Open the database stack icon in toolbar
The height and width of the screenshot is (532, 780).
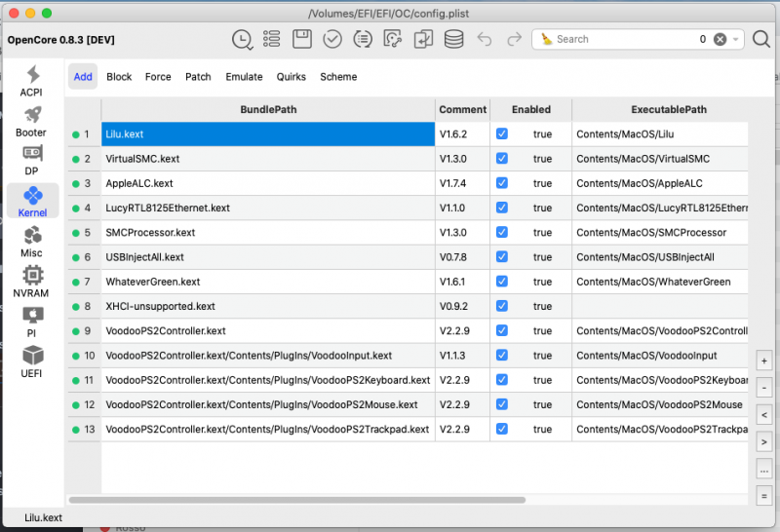(453, 39)
